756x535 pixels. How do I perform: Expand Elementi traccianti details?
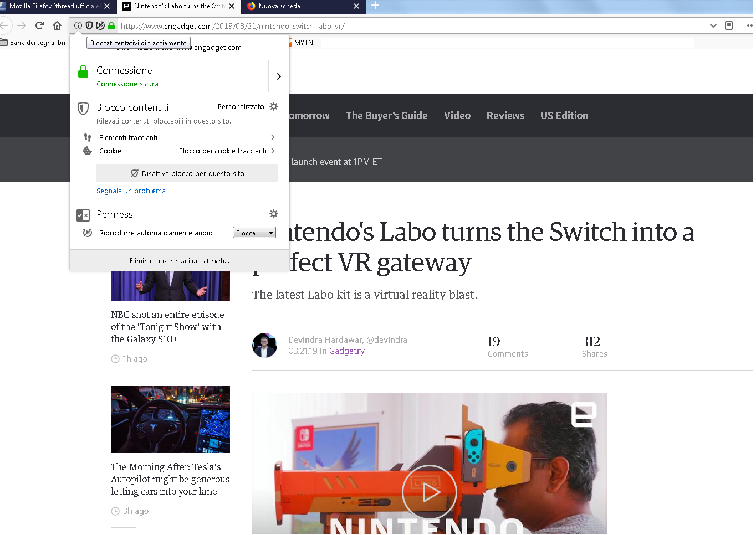(x=273, y=137)
